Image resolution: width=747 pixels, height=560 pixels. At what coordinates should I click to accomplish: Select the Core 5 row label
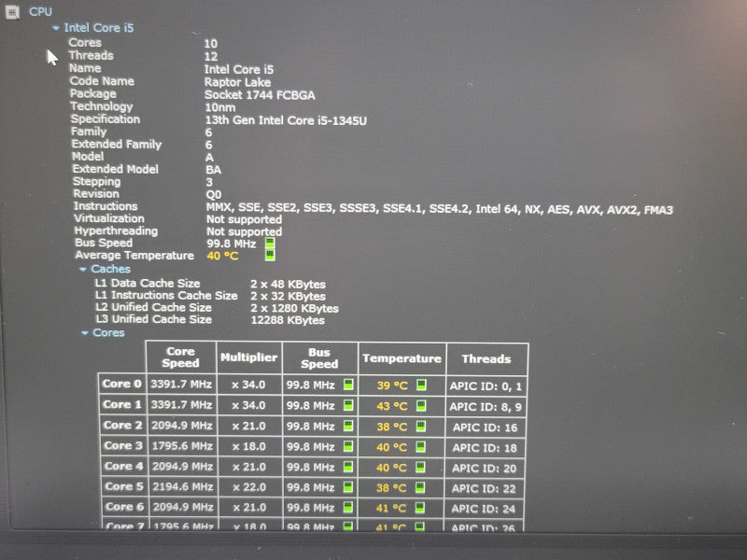124,486
